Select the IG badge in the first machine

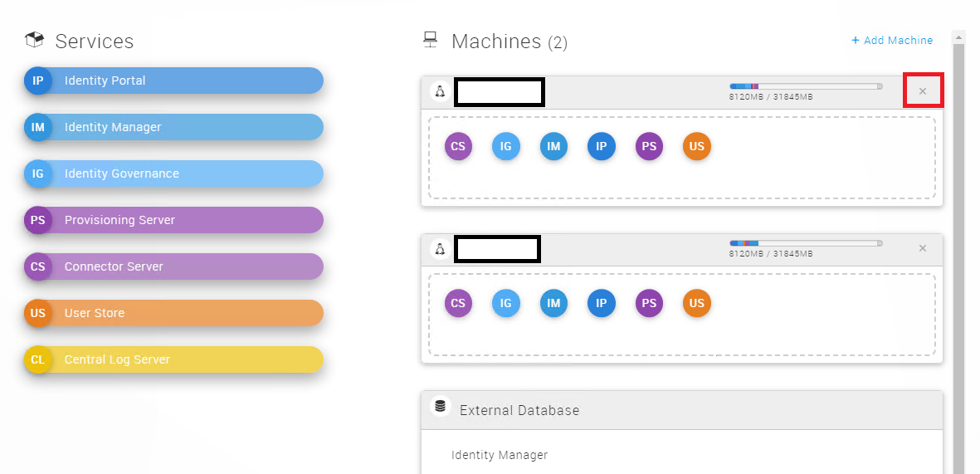point(505,147)
